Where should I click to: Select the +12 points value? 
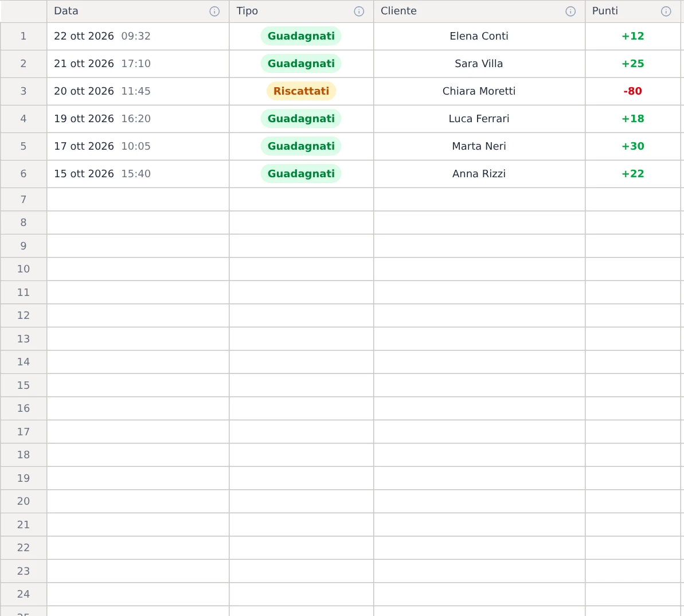pos(632,36)
